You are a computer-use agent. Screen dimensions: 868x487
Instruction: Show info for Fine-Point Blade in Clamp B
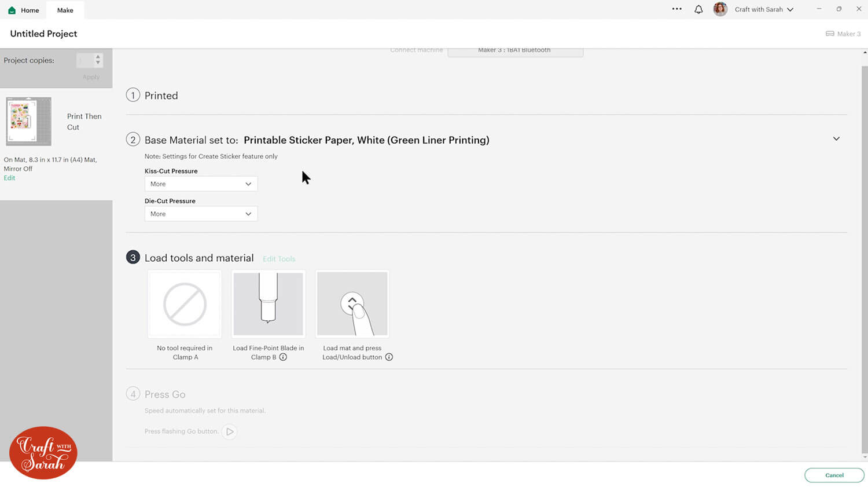(283, 357)
